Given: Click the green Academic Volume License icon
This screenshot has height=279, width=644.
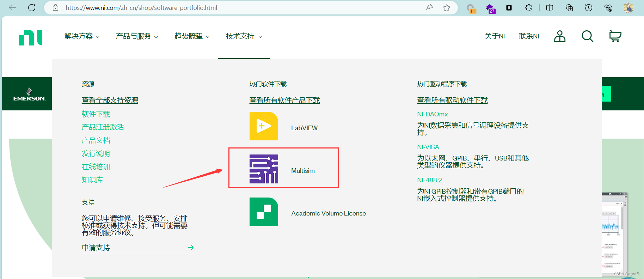Looking at the screenshot, I should [x=264, y=212].
